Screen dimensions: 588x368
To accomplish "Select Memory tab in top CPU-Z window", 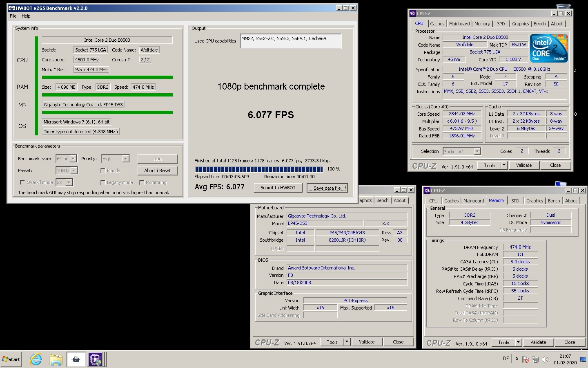I will click(482, 24).
